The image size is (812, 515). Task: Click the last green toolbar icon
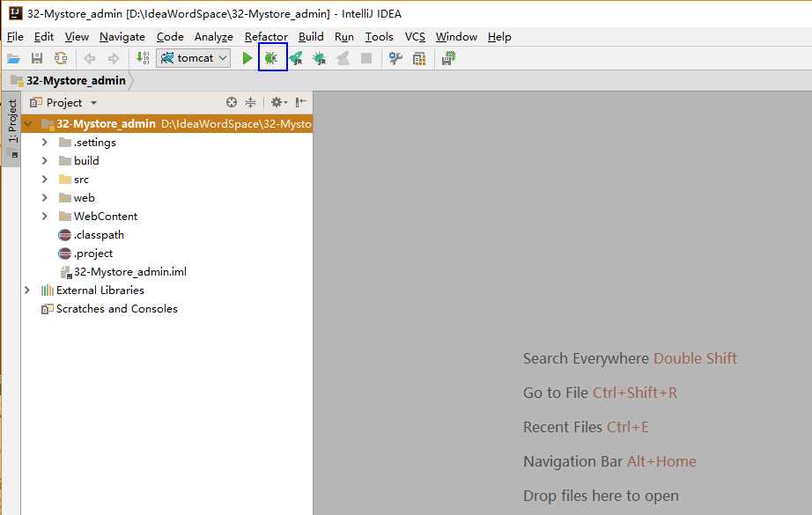click(x=448, y=58)
